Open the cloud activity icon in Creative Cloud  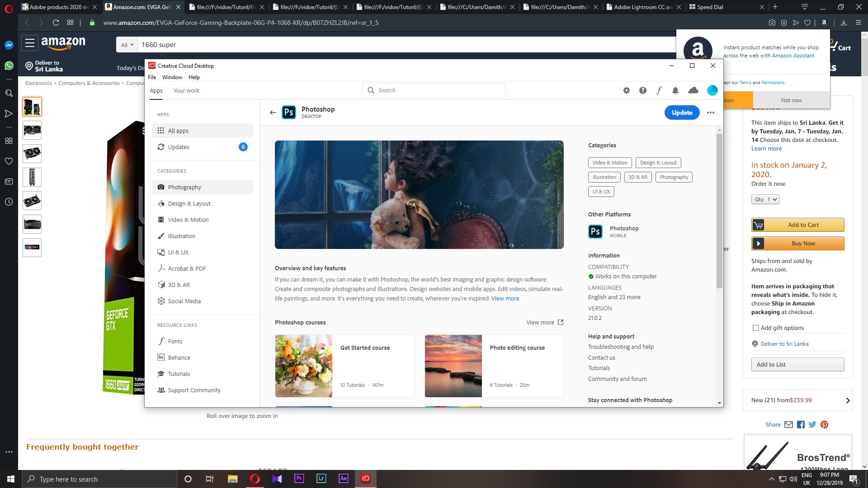[x=693, y=90]
